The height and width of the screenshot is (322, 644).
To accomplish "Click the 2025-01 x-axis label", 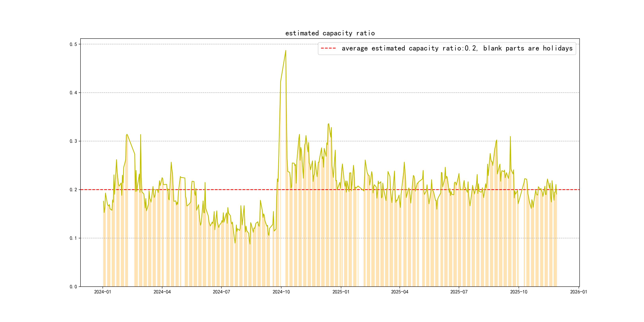I will 341,292.
